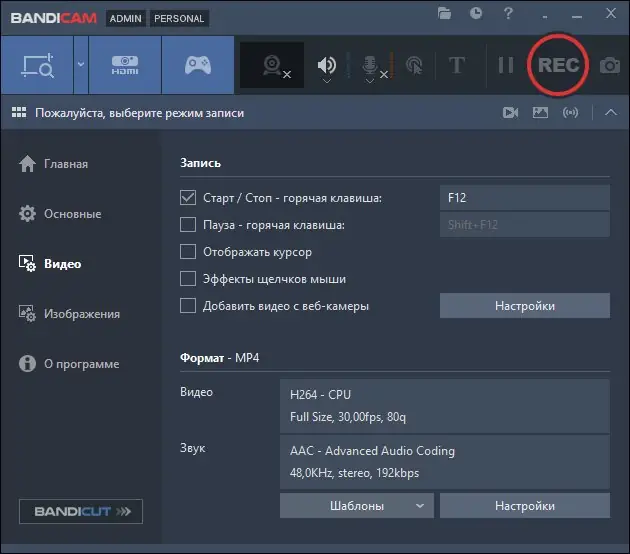Open the output folder icon

click(x=444, y=14)
